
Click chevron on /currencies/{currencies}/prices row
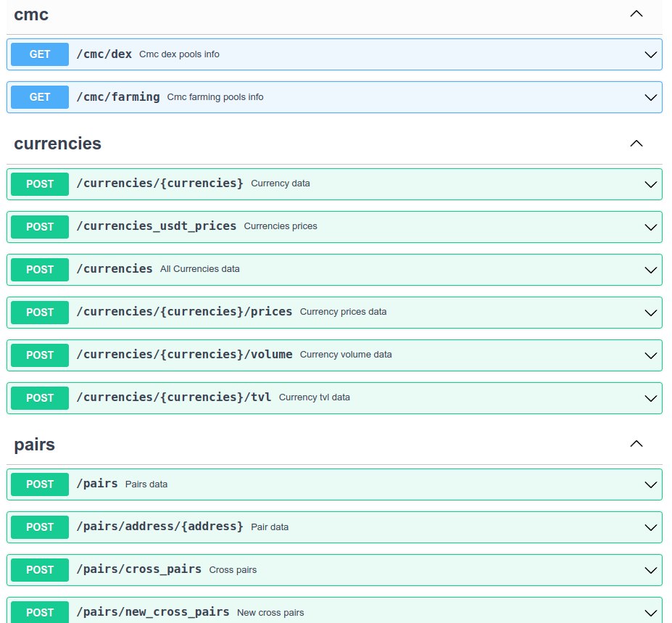point(650,313)
